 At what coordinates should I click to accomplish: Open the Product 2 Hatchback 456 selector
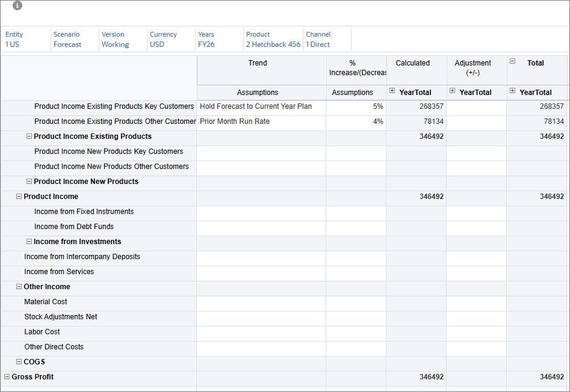click(x=273, y=44)
